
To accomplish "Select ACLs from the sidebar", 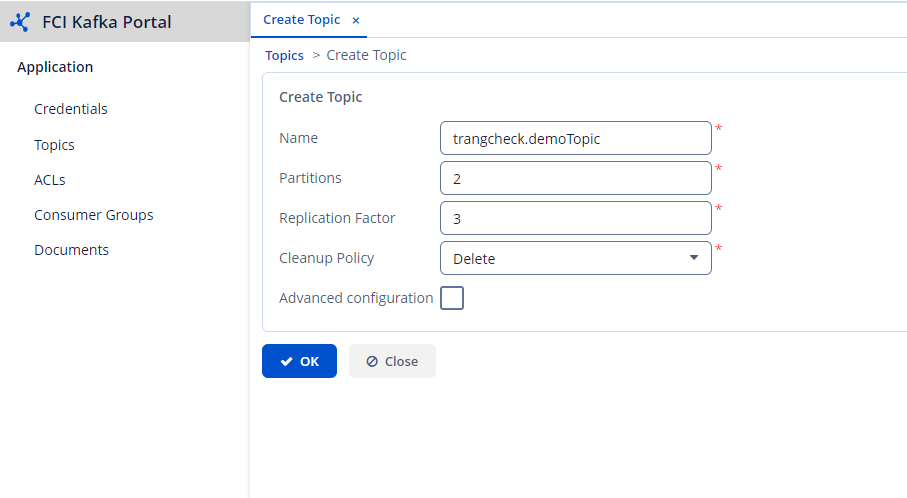I will coord(50,180).
